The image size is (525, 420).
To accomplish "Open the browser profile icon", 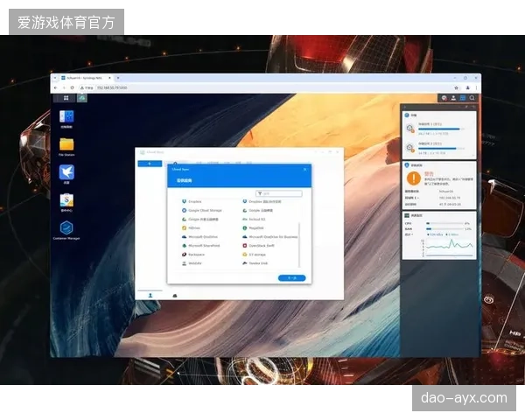I will tap(468, 87).
